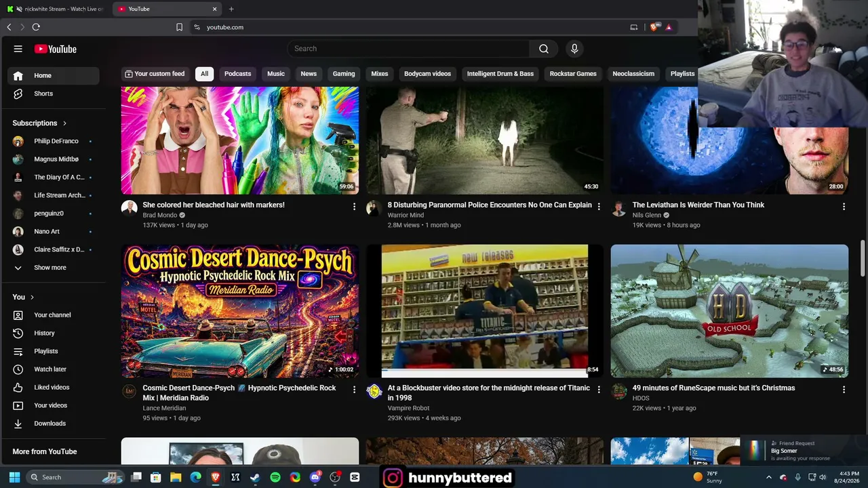Go to Home in the sidebar

pyautogui.click(x=54, y=75)
